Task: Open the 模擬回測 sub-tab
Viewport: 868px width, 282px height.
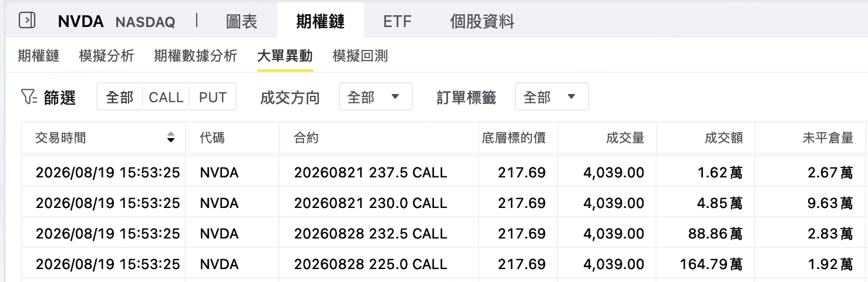Action: coord(360,56)
